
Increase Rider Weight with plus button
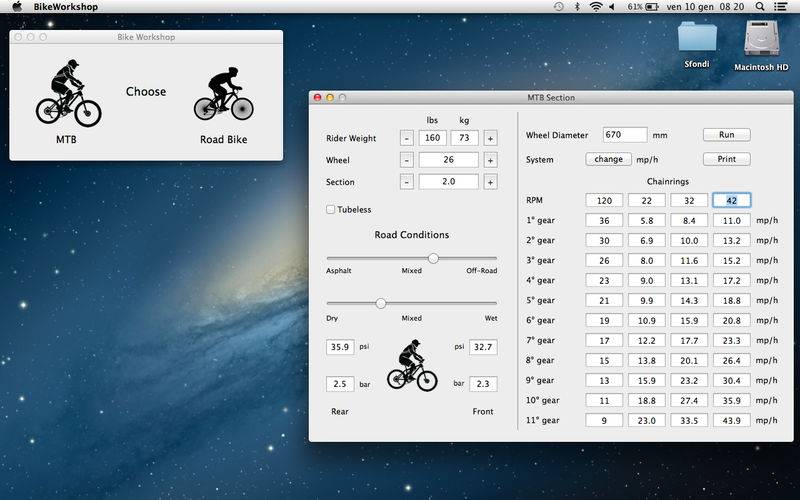pos(490,138)
